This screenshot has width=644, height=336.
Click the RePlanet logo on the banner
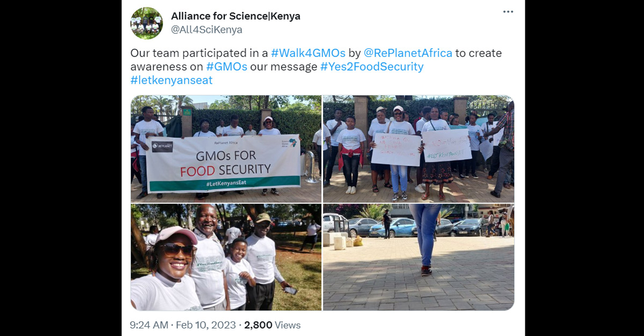pyautogui.click(x=162, y=146)
